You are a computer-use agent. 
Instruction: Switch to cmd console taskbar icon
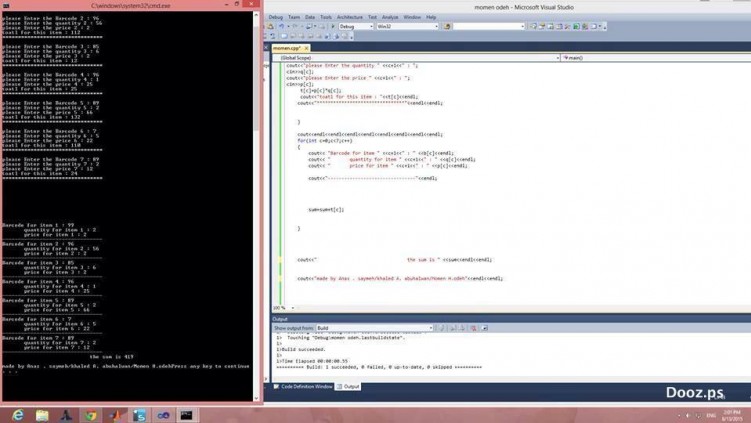pyautogui.click(x=186, y=415)
